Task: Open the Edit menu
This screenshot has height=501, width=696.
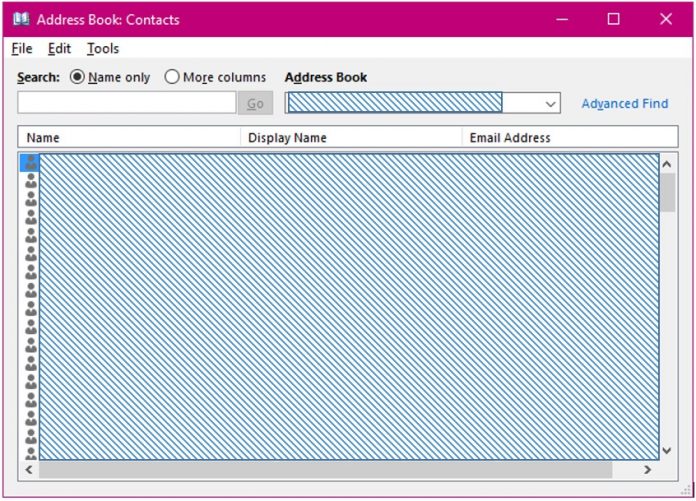Action: [x=59, y=48]
